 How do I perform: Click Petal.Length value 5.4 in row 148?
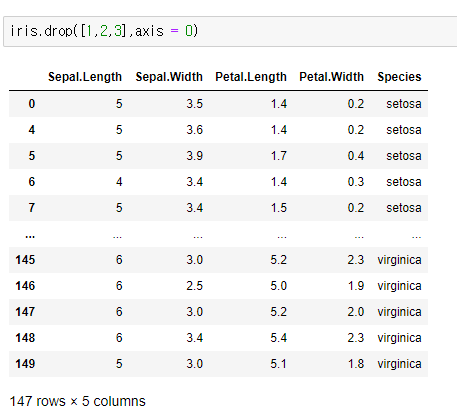tap(279, 338)
